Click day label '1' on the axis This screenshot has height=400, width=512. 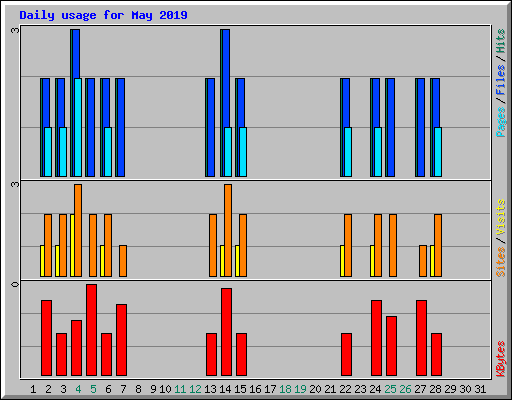coord(33,389)
